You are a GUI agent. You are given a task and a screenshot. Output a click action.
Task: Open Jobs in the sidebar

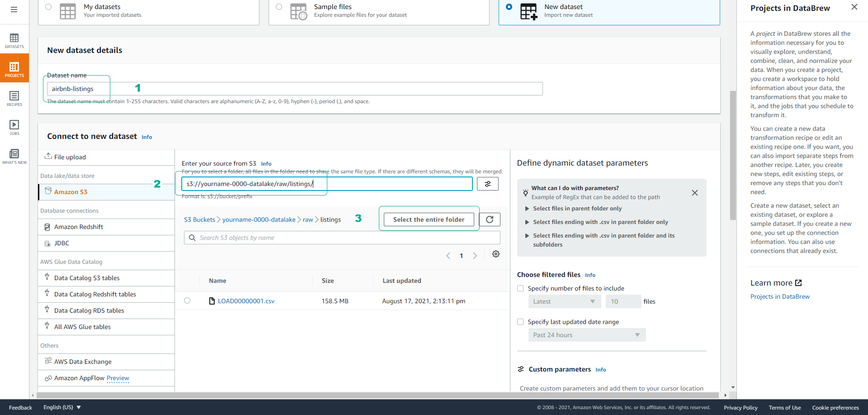(x=14, y=127)
